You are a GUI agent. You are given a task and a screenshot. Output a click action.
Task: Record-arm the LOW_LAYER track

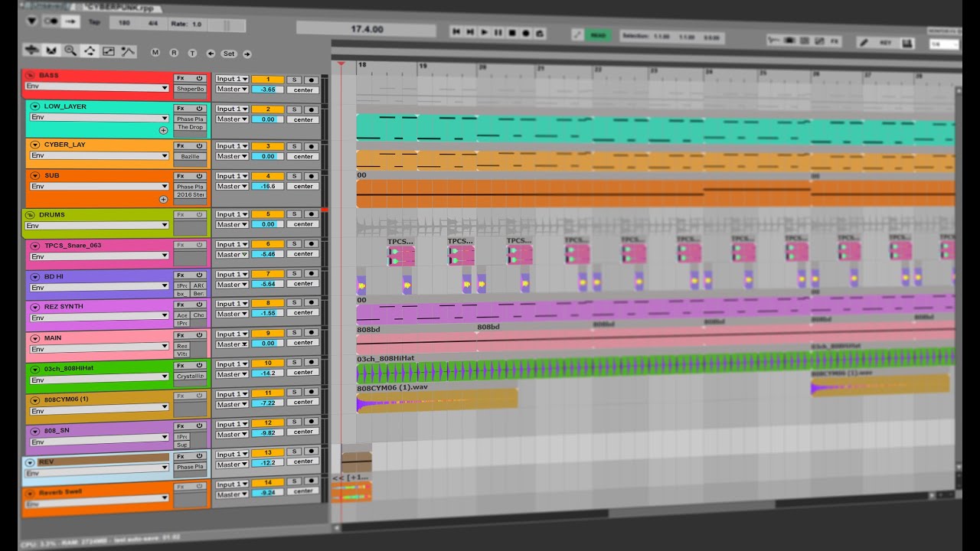(x=311, y=109)
